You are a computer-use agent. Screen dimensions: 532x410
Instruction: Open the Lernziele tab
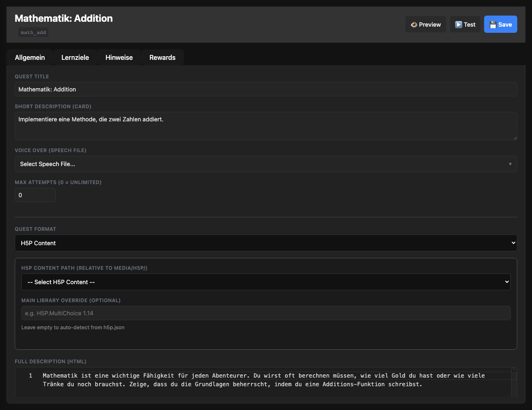click(x=75, y=57)
